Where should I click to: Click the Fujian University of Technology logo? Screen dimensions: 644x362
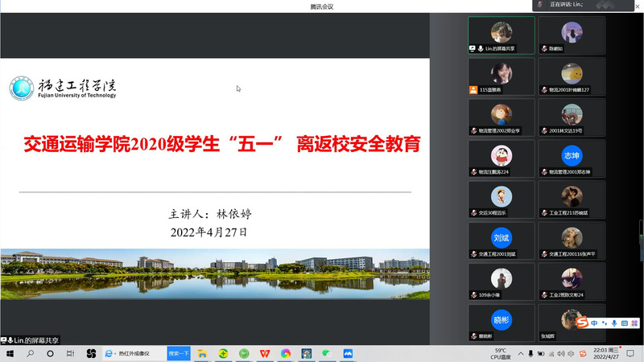[x=63, y=88]
